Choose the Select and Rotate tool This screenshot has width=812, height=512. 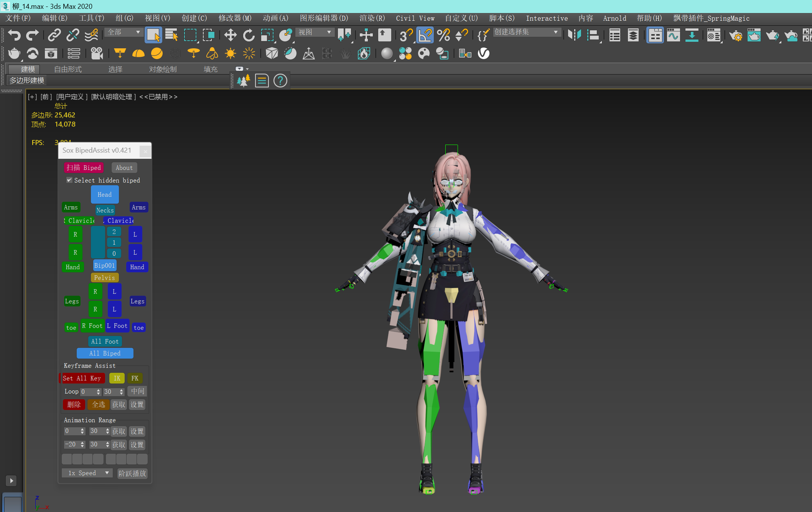click(x=249, y=35)
